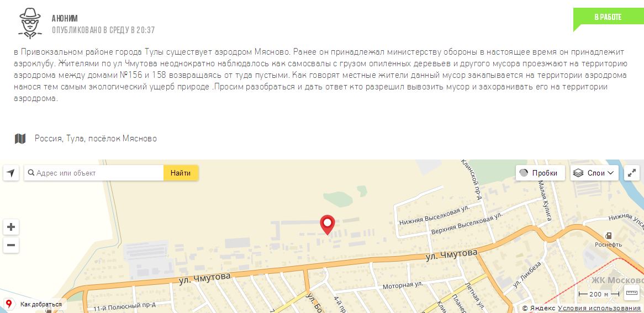The width and height of the screenshot is (644, 313).
Task: Focus the Адрес или объект search field
Action: (x=94, y=173)
